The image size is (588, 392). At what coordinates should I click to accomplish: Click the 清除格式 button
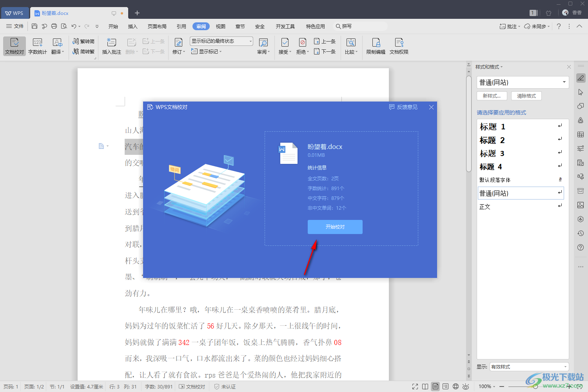pyautogui.click(x=526, y=96)
